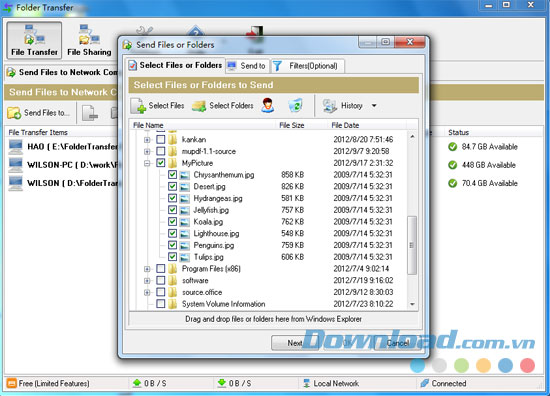
Task: Open the History dropdown arrow
Action: [374, 106]
